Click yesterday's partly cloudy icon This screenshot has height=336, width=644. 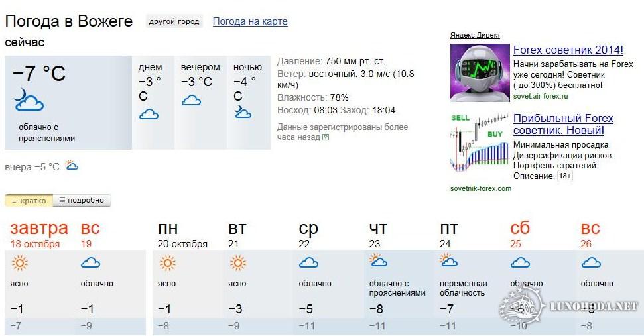click(x=72, y=166)
